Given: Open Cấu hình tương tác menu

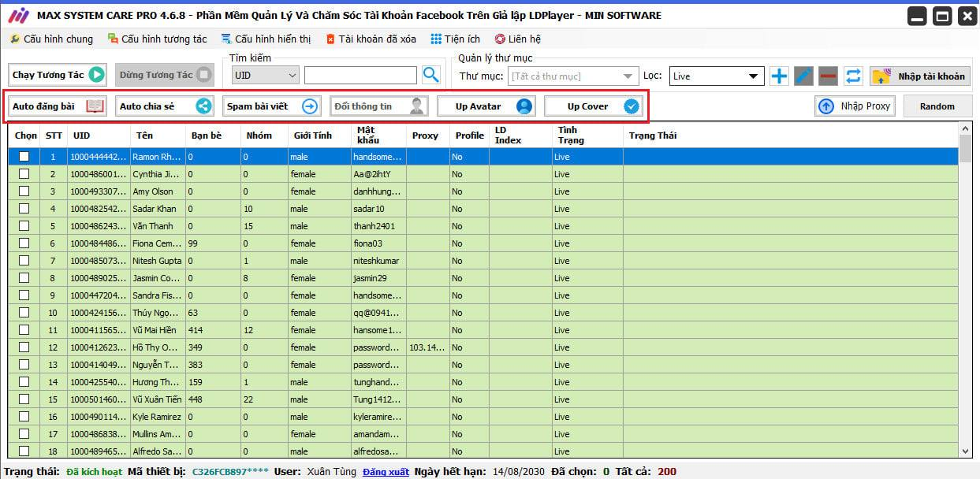Looking at the screenshot, I should point(157,39).
